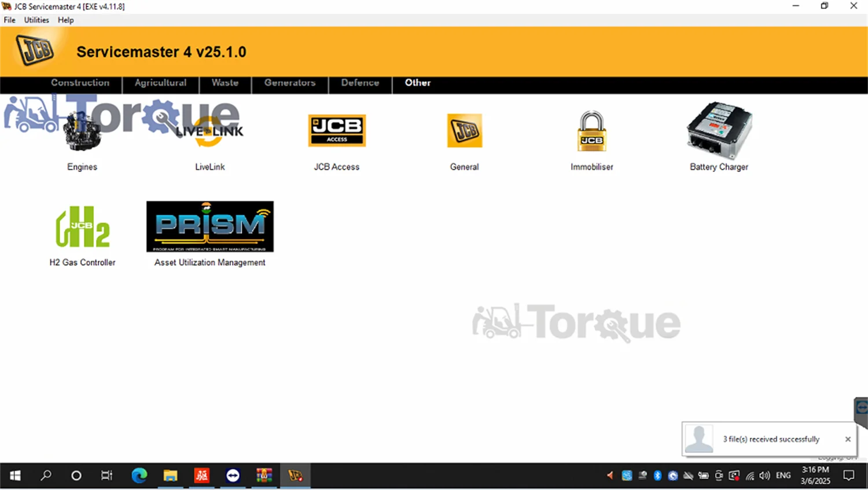
Task: Open the red Chinese-character app on taskbar
Action: (x=201, y=476)
